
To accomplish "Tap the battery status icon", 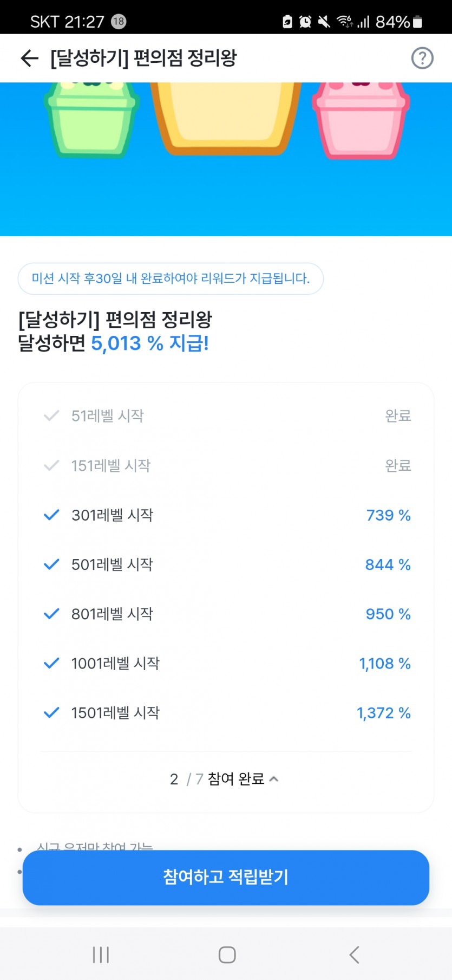I will (417, 22).
